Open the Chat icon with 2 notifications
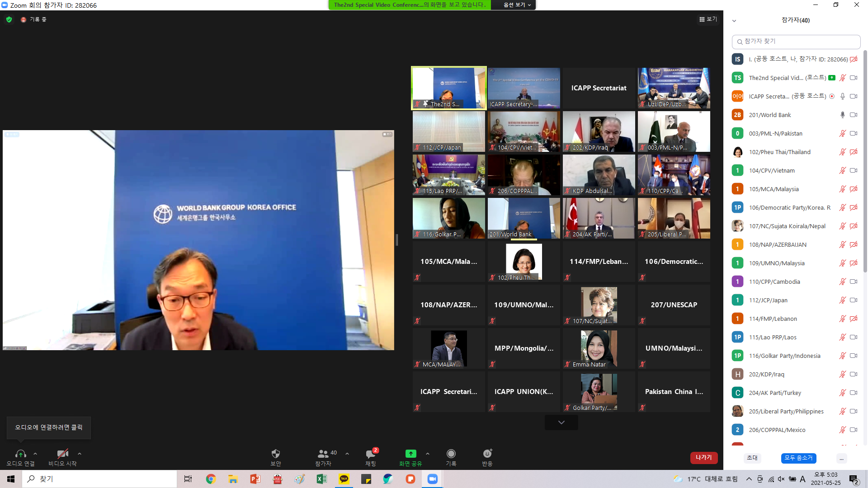Screen dimensions: 868x488 [371, 454]
